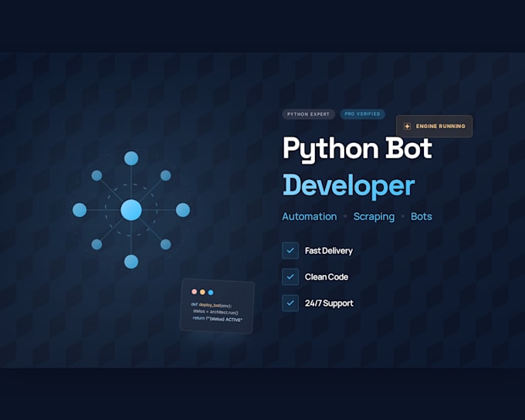Select the far-left node of the network diagram
Image resolution: width=525 pixels, height=420 pixels.
[x=80, y=210]
